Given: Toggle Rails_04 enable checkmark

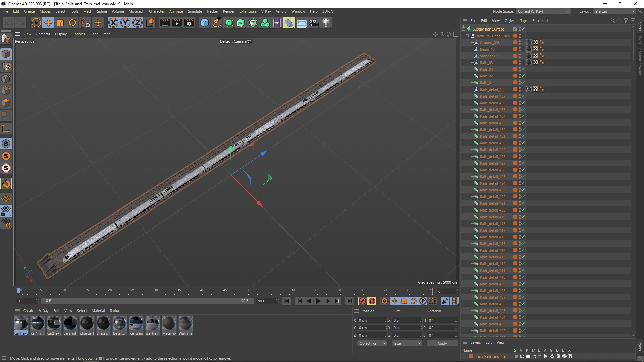Looking at the screenshot, I should click(x=523, y=69).
